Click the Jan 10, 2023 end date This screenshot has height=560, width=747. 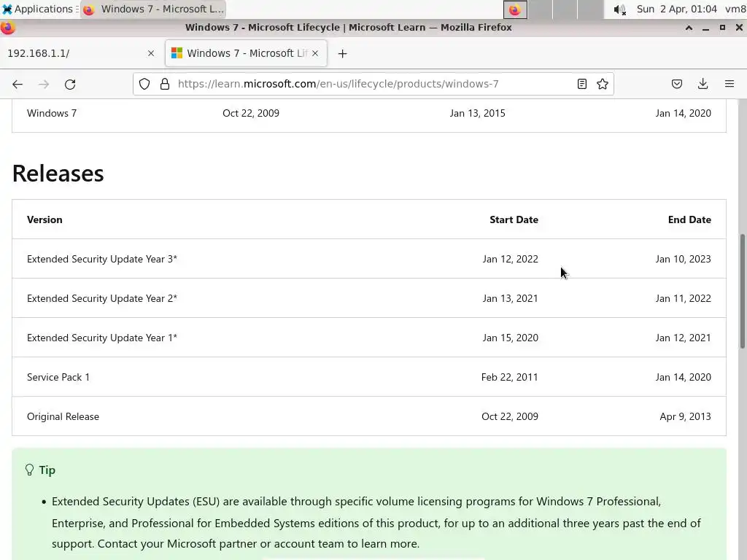point(683,259)
